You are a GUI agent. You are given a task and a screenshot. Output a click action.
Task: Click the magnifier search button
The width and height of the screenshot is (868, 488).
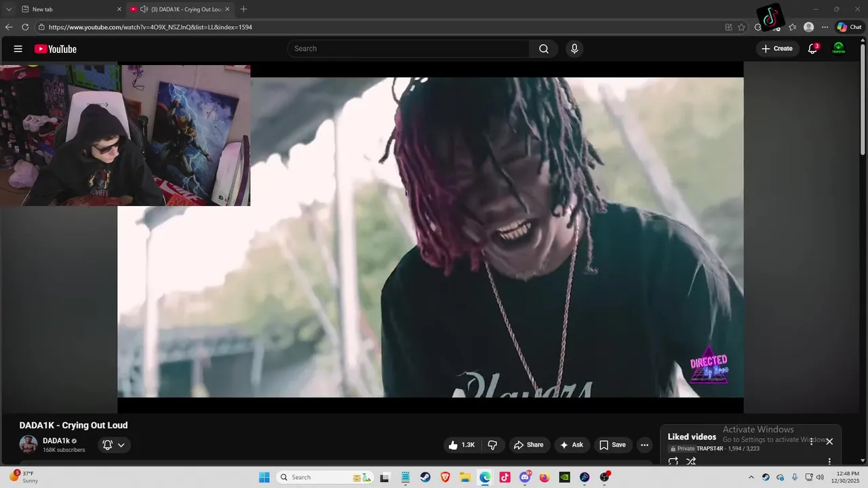click(x=544, y=49)
